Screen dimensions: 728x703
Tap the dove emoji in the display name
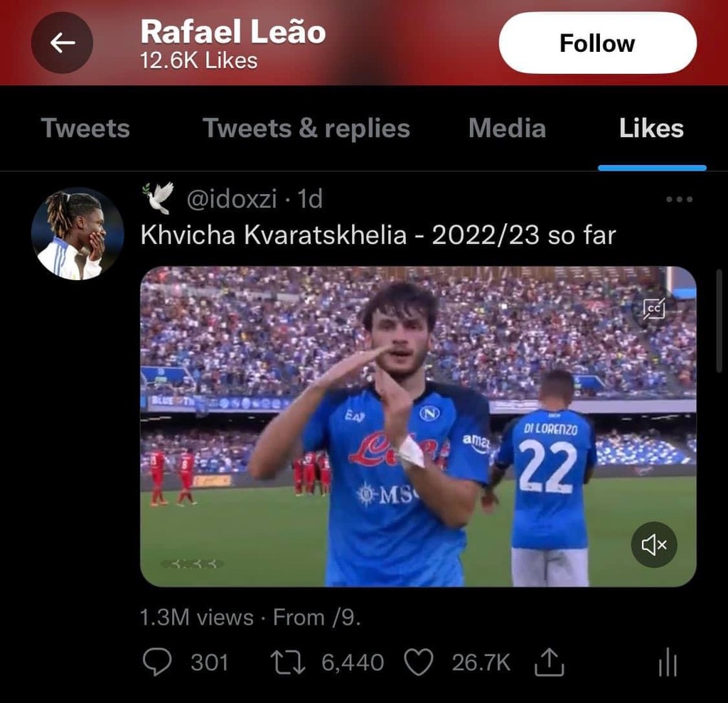159,197
